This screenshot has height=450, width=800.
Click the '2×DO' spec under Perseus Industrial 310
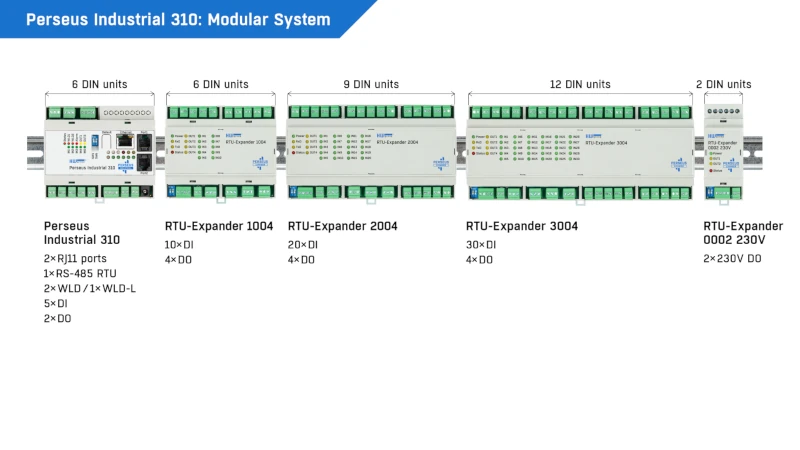[58, 318]
